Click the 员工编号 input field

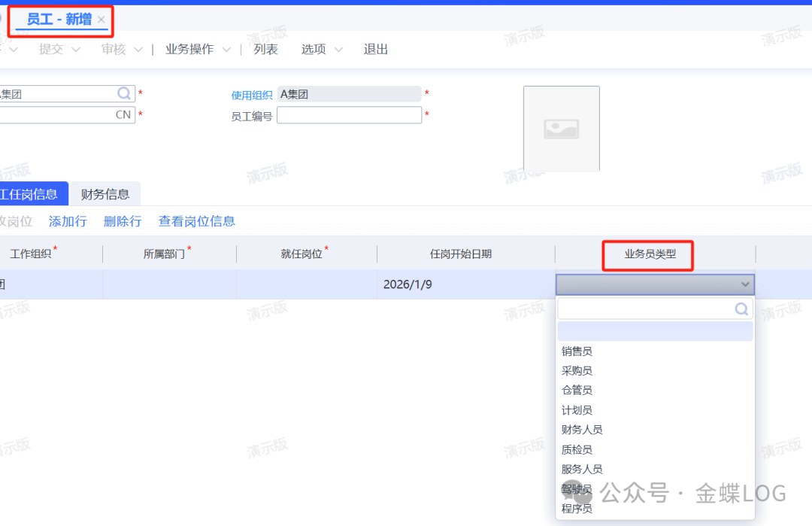click(x=349, y=115)
